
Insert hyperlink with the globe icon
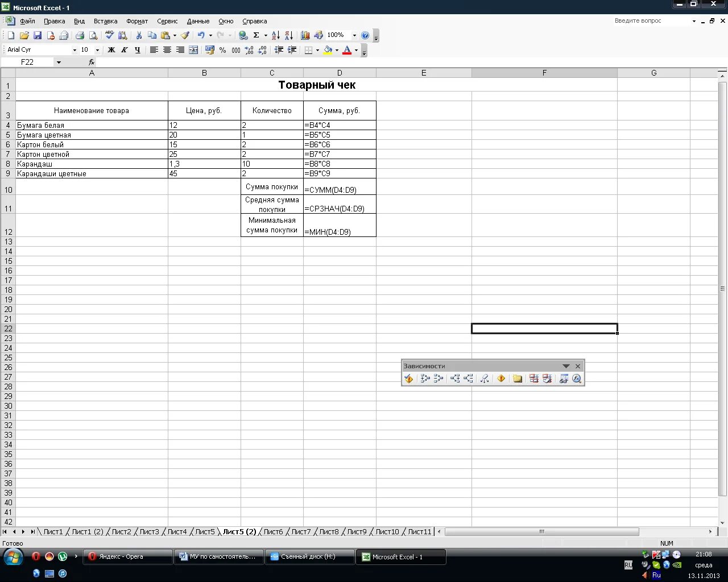click(243, 35)
